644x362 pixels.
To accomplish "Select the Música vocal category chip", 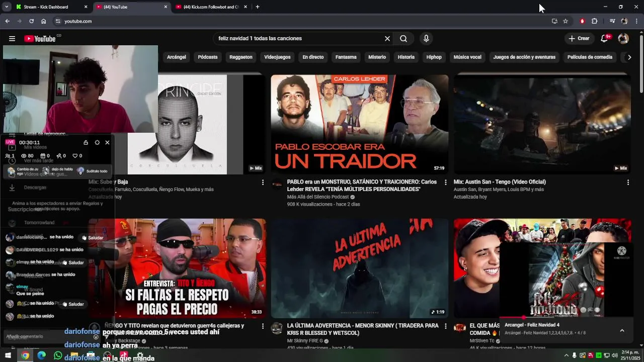I will (x=467, y=57).
